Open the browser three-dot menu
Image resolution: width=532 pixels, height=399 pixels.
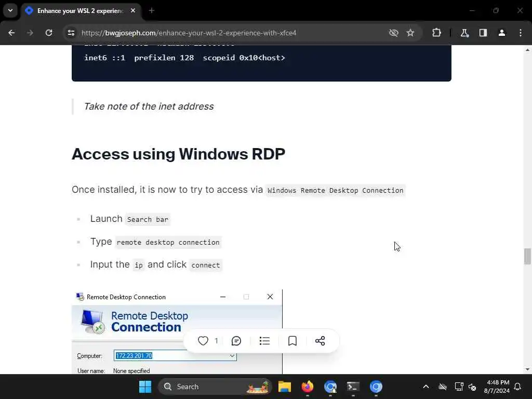[x=521, y=33]
